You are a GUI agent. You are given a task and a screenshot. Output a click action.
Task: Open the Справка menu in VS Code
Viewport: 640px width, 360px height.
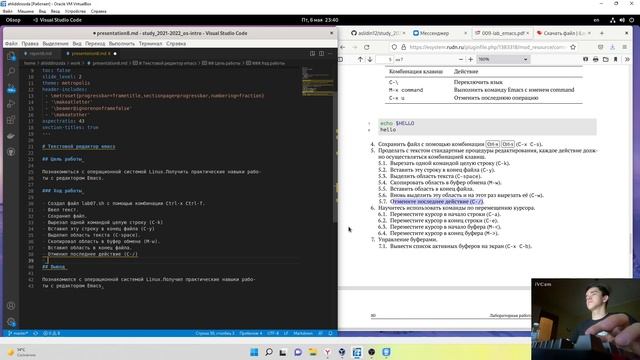coord(176,44)
